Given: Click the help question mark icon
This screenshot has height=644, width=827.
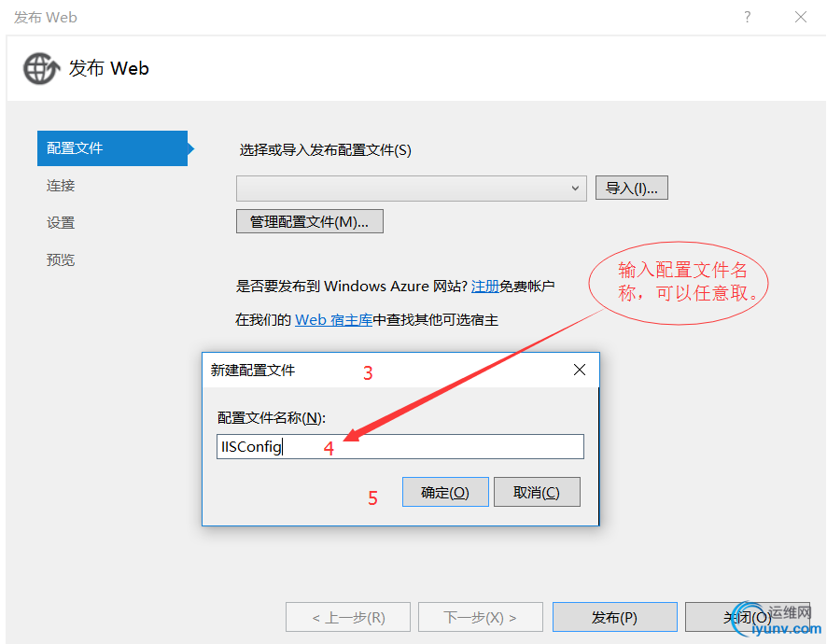Looking at the screenshot, I should coord(748,17).
